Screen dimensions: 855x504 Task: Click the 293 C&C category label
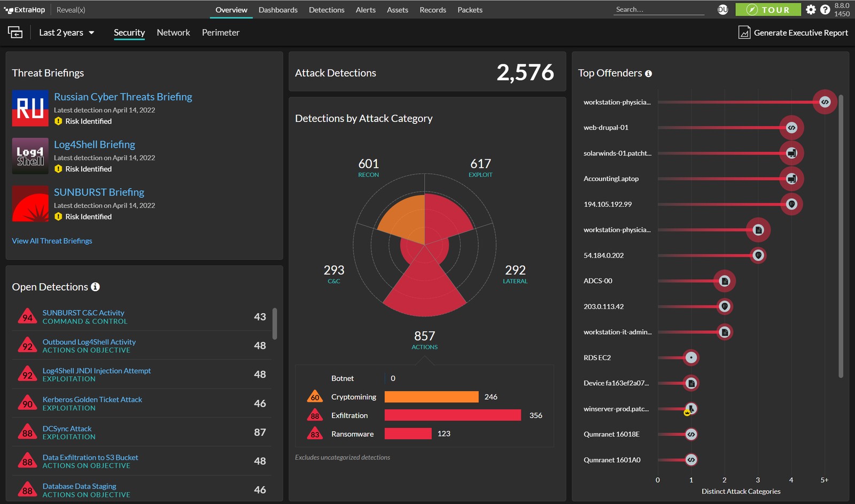334,274
